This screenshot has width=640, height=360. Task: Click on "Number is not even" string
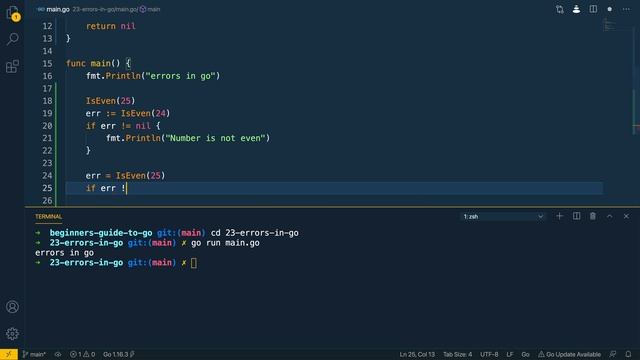click(x=216, y=138)
